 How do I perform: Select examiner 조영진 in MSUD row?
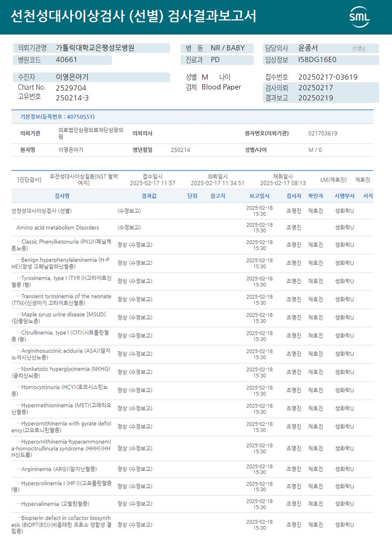point(294,318)
